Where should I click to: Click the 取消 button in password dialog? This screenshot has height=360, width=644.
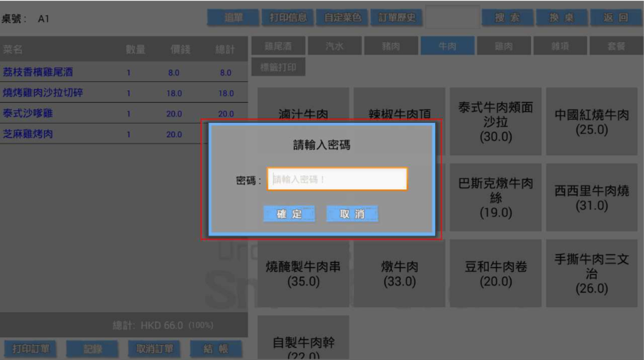pyautogui.click(x=352, y=213)
